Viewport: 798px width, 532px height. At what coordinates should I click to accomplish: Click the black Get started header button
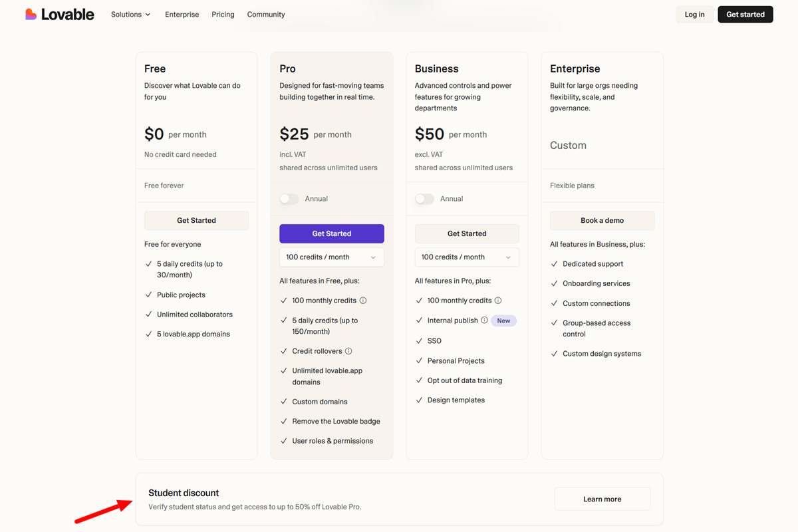coord(745,15)
